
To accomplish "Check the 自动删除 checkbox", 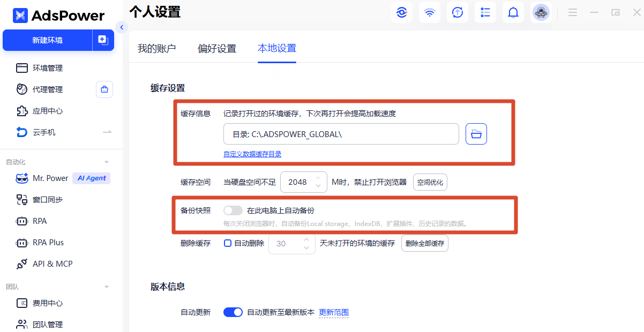I will [227, 243].
